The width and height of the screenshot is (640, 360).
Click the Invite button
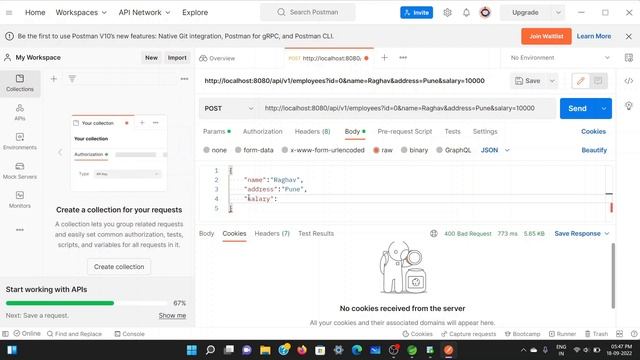(x=416, y=13)
